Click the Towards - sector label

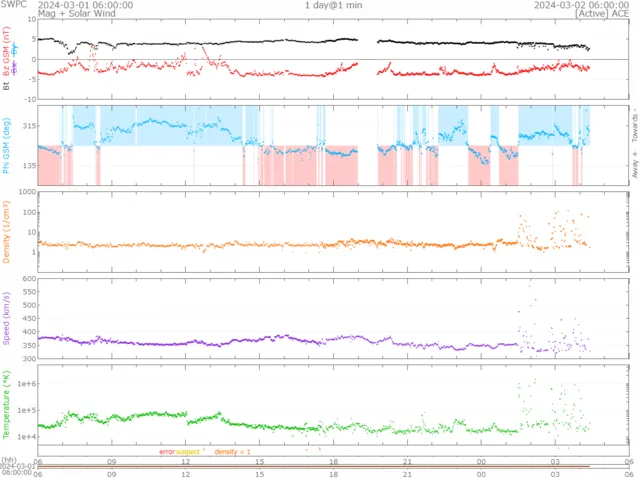point(635,125)
